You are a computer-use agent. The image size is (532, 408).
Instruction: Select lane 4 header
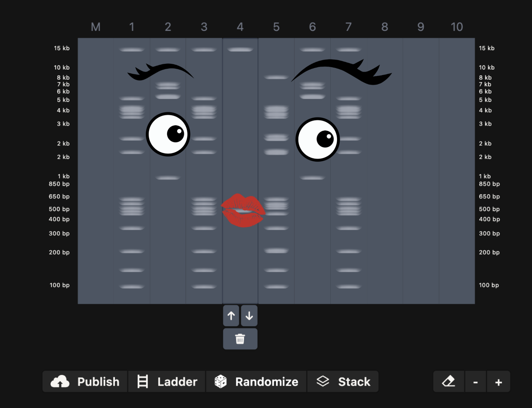point(240,27)
